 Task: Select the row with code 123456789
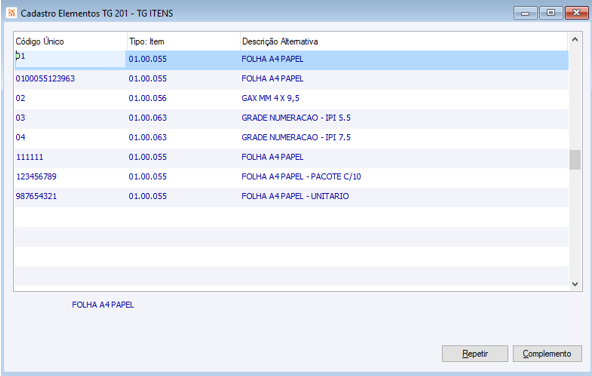coord(291,177)
